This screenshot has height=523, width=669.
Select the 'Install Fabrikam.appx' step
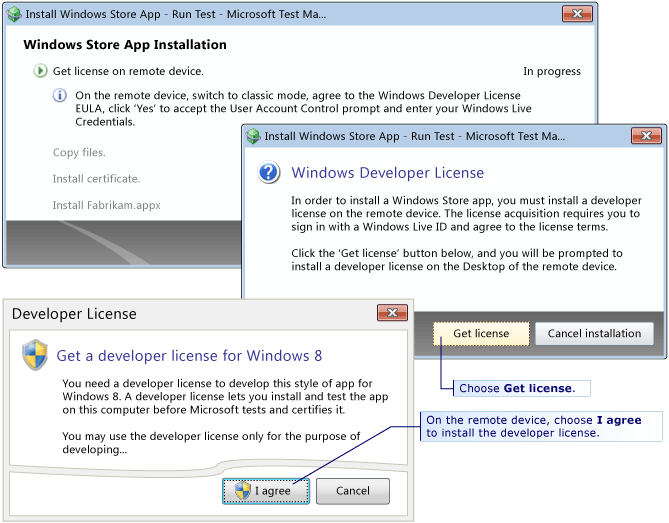click(106, 205)
